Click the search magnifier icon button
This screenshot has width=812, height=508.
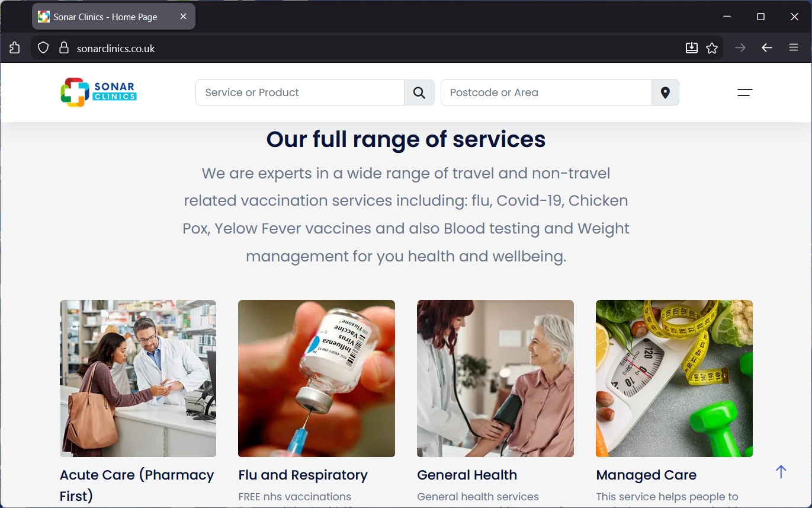click(419, 92)
